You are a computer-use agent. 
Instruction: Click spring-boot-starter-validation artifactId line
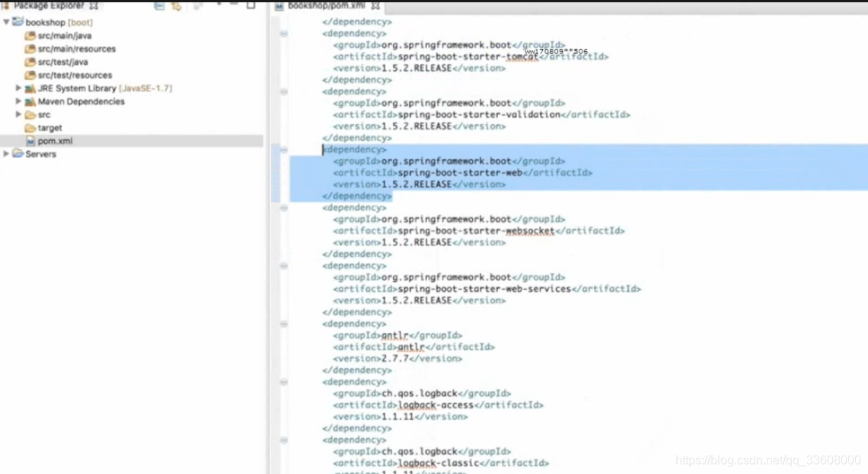[x=482, y=114]
